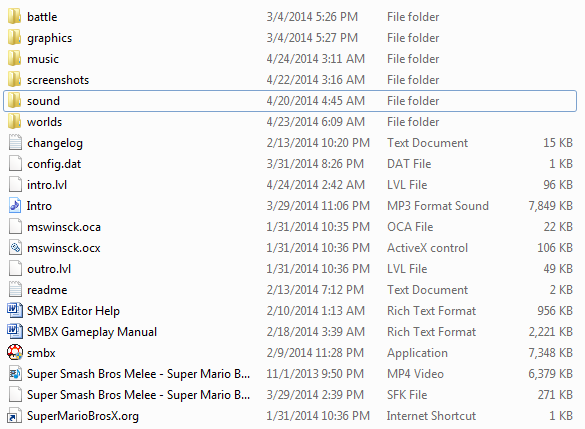Click the type 'DAT File'
Image resolution: width=585 pixels, height=429 pixels.
(x=409, y=164)
